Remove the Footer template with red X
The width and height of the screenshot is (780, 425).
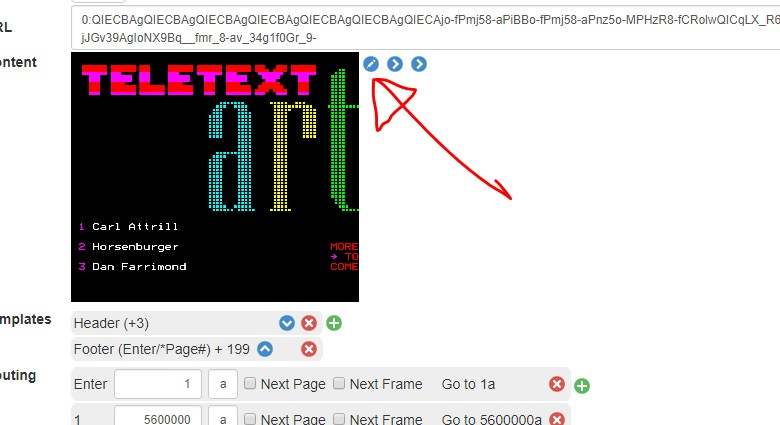pyautogui.click(x=309, y=349)
